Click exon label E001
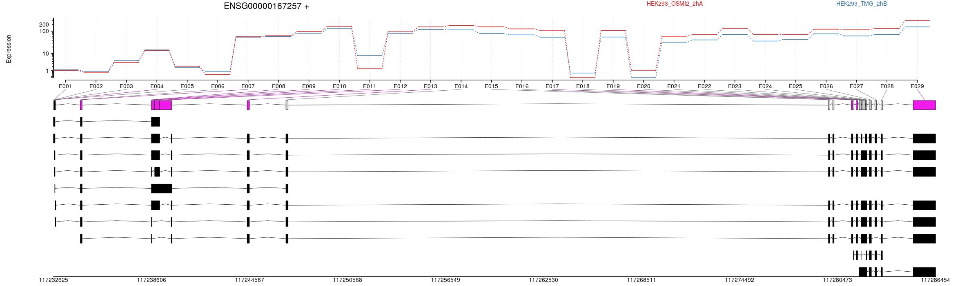This screenshot has width=980, height=286. click(65, 86)
